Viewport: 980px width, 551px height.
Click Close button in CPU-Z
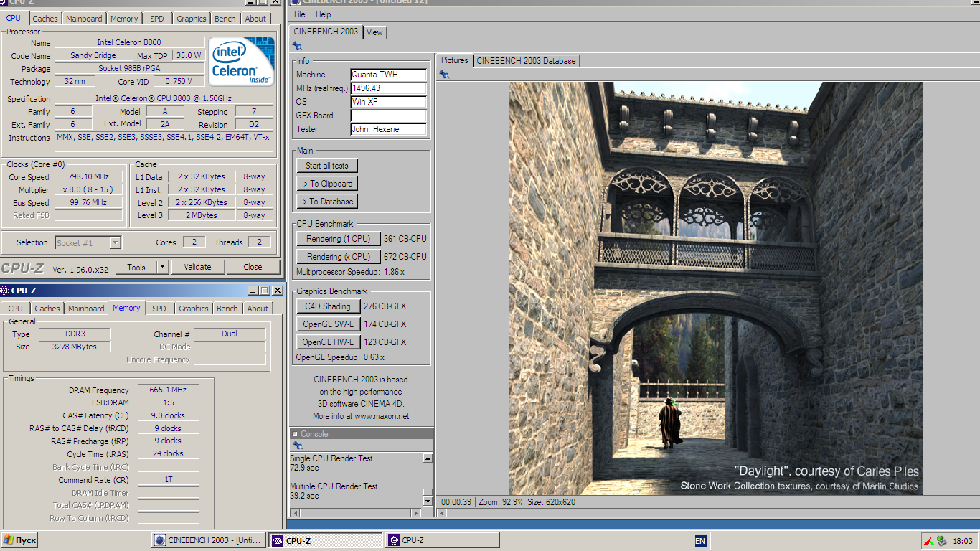pyautogui.click(x=253, y=267)
